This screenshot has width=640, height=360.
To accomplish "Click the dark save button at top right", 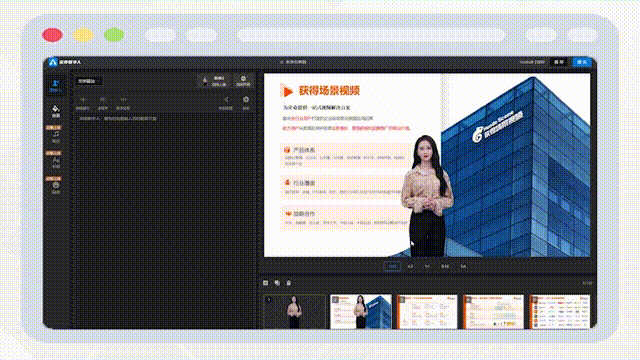I will click(559, 62).
